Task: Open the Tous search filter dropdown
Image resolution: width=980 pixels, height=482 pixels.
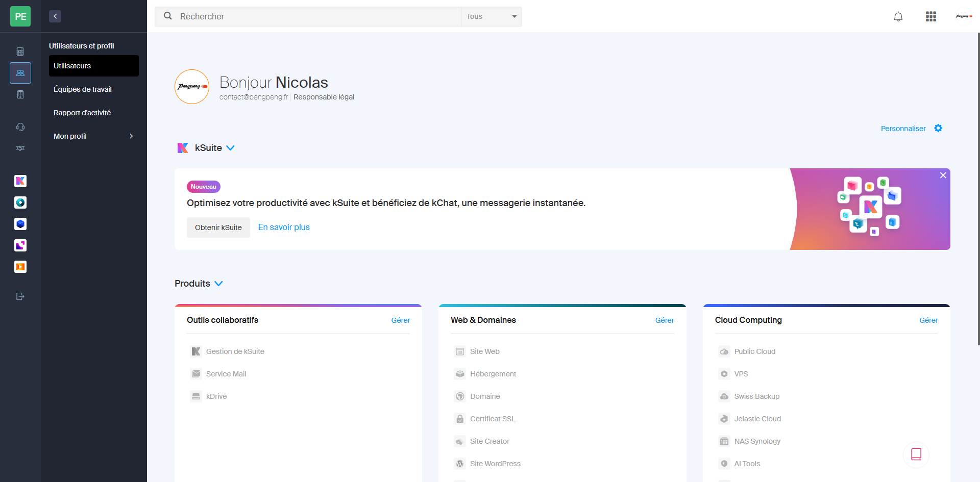Action: click(491, 16)
